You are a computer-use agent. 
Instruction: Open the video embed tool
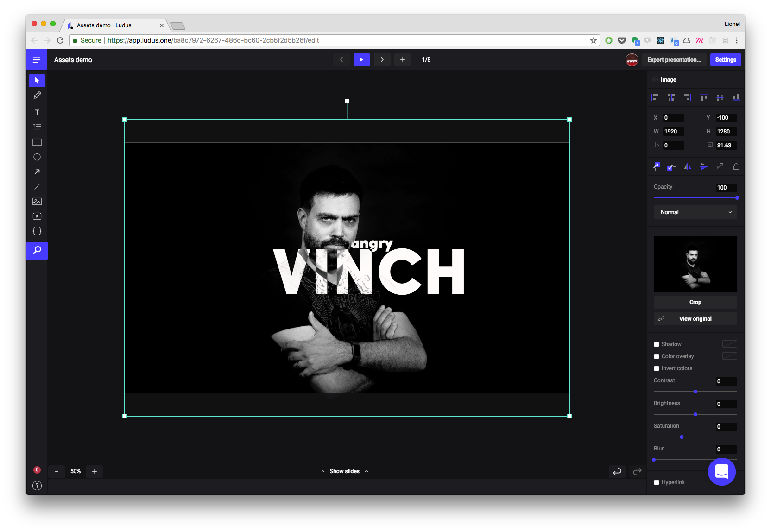click(x=37, y=216)
